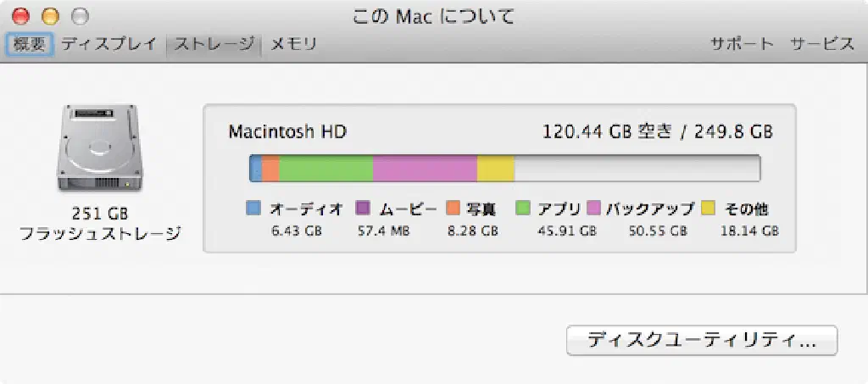This screenshot has width=868, height=384.
Task: Show the メモリ tab
Action: pos(293,44)
